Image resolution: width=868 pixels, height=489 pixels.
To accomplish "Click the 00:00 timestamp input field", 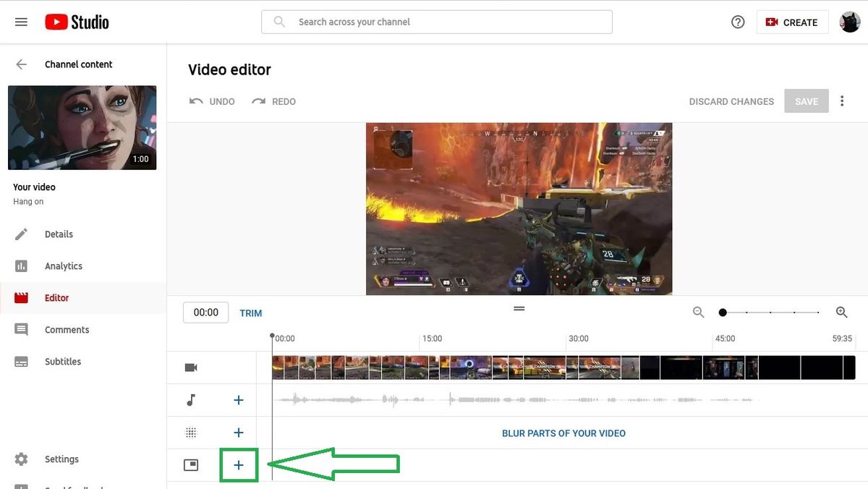I will pos(205,312).
